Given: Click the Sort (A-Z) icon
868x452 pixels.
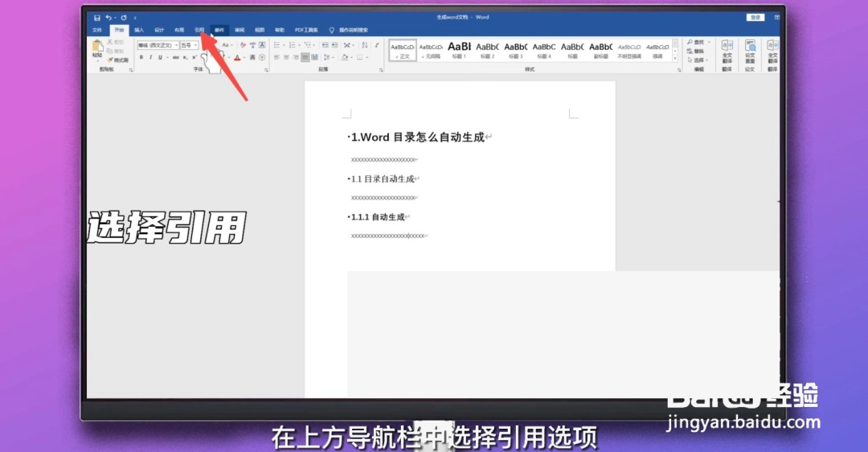Looking at the screenshot, I should click(364, 45).
